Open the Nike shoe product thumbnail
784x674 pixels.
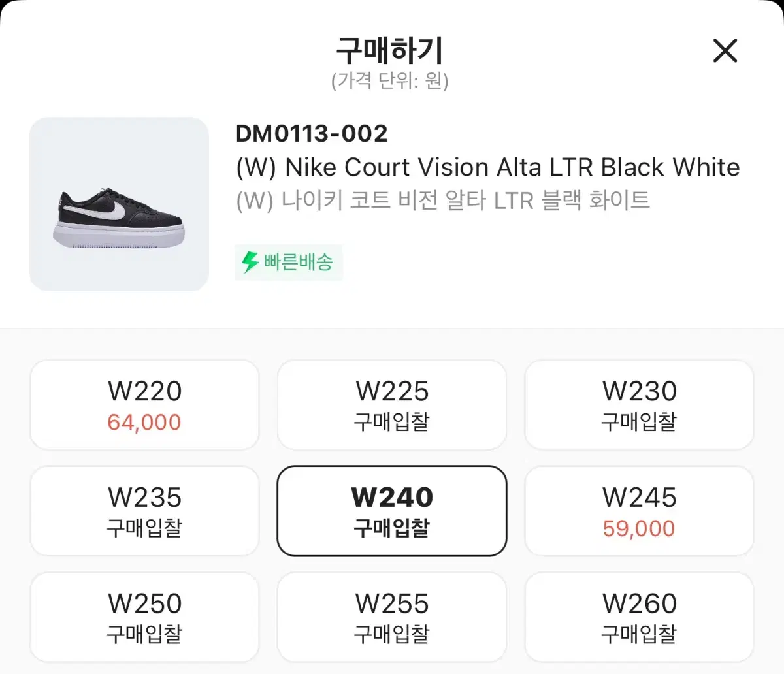pos(119,204)
